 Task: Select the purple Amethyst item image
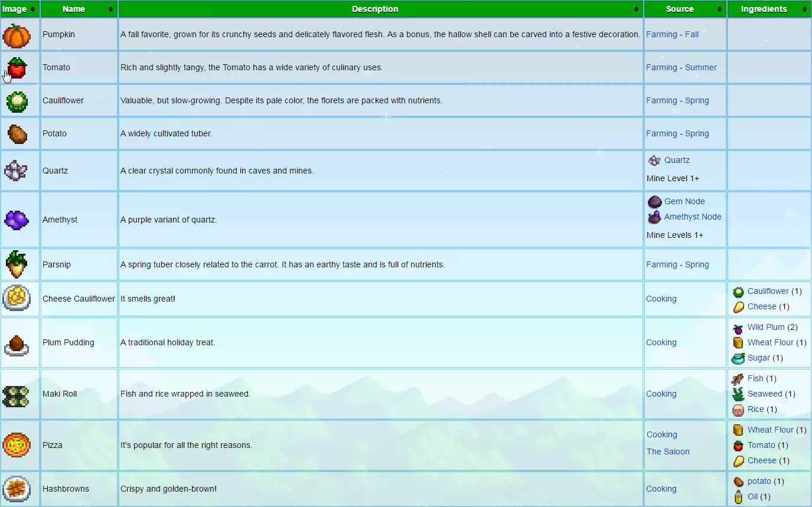17,220
